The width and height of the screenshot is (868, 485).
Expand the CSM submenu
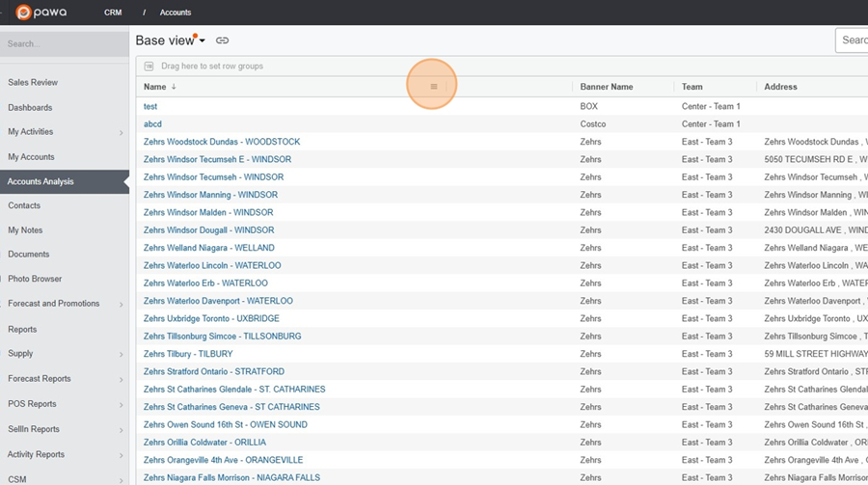tap(122, 480)
